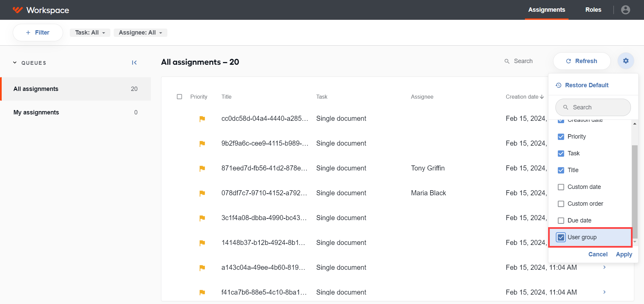Viewport: 644px width, 304px height.
Task: Open column settings gear icon
Action: [x=626, y=61]
